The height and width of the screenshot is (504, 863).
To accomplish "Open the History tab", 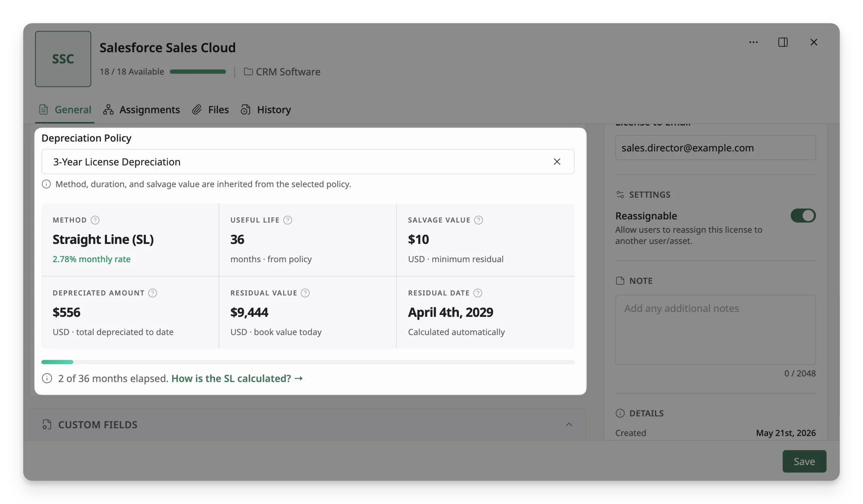I will tap(266, 110).
